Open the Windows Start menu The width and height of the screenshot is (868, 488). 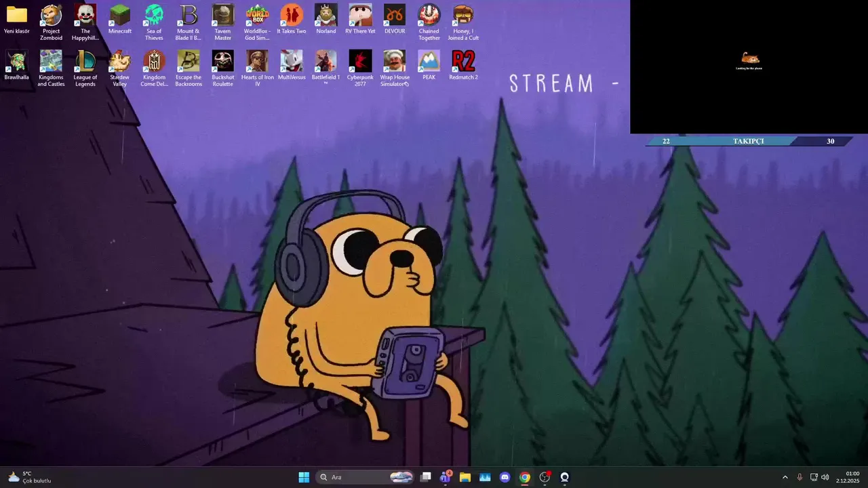304,477
